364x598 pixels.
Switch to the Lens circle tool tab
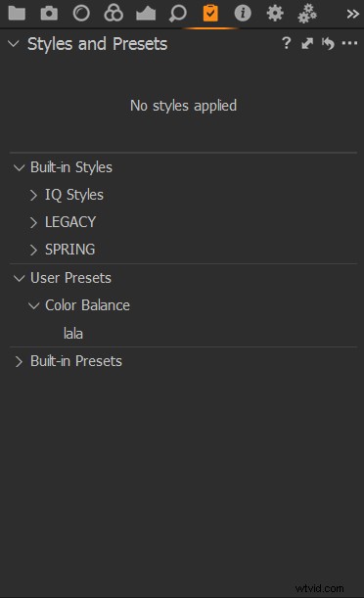[81, 14]
